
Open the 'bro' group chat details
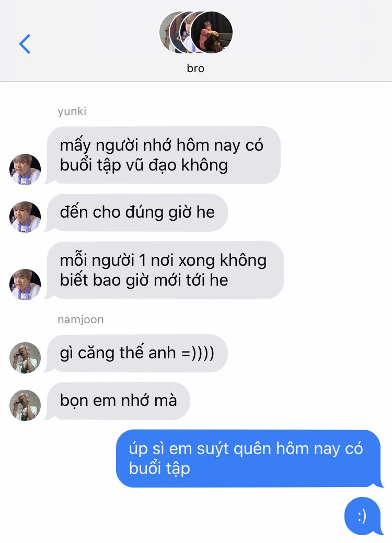click(x=195, y=68)
